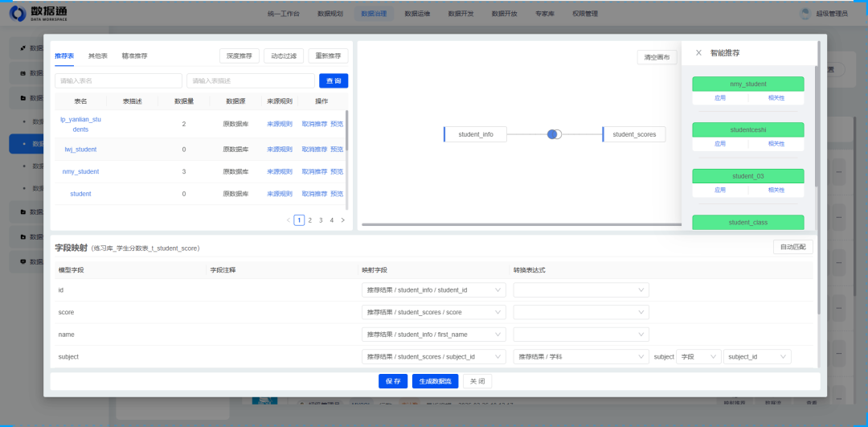Open the 转换表达式 dropdown for the name field
This screenshot has width=868, height=427.
point(581,335)
